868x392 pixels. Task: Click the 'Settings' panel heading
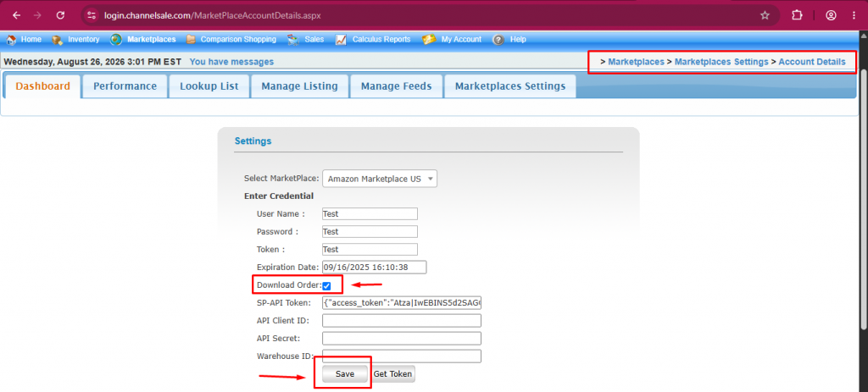[253, 141]
